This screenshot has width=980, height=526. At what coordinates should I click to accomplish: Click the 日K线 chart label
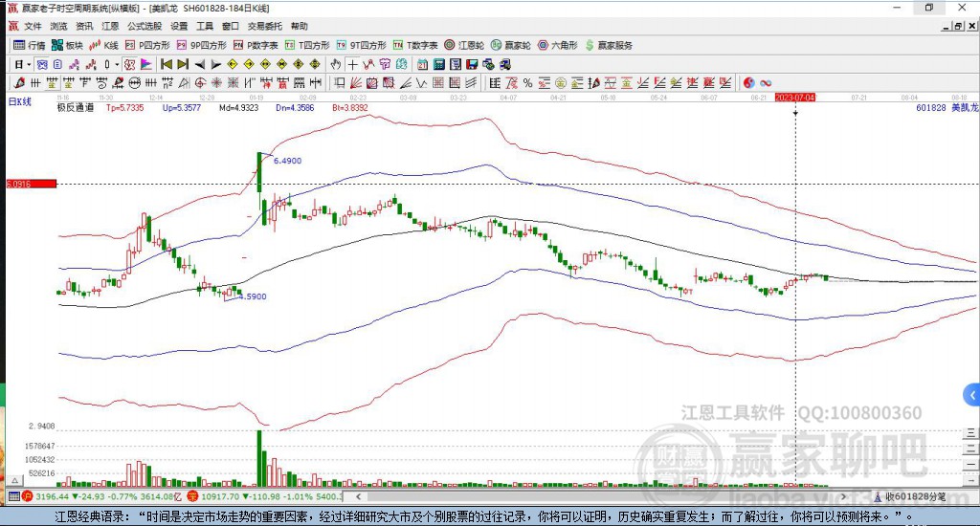(19, 101)
